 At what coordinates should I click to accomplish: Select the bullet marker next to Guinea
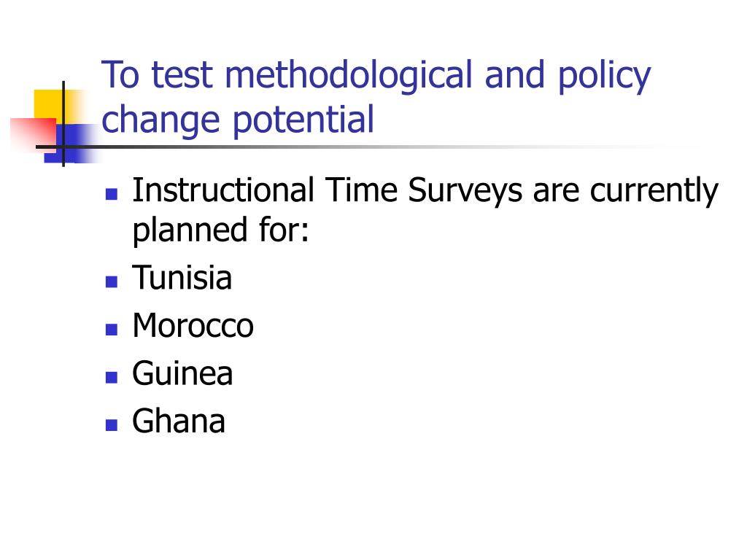(111, 377)
